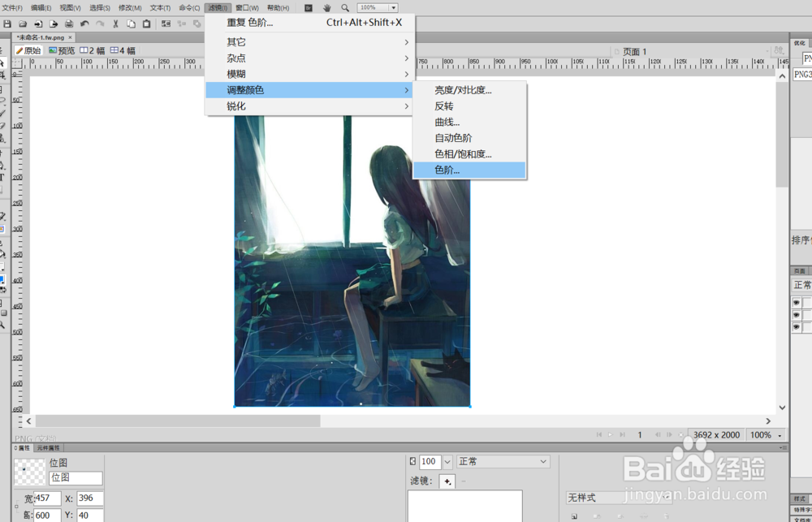This screenshot has width=812, height=522.
Task: Click the swap colors icon in tools panel
Action: point(2,290)
